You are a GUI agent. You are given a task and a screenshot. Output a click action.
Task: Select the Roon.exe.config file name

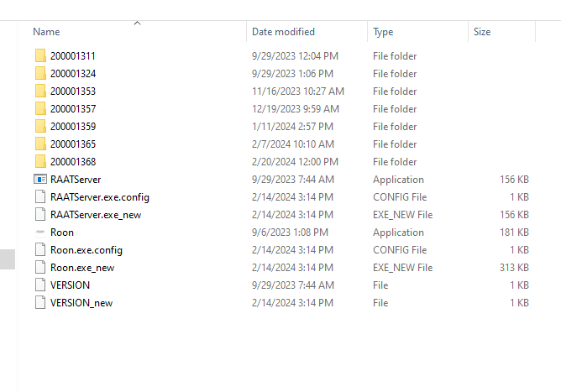pyautogui.click(x=87, y=250)
